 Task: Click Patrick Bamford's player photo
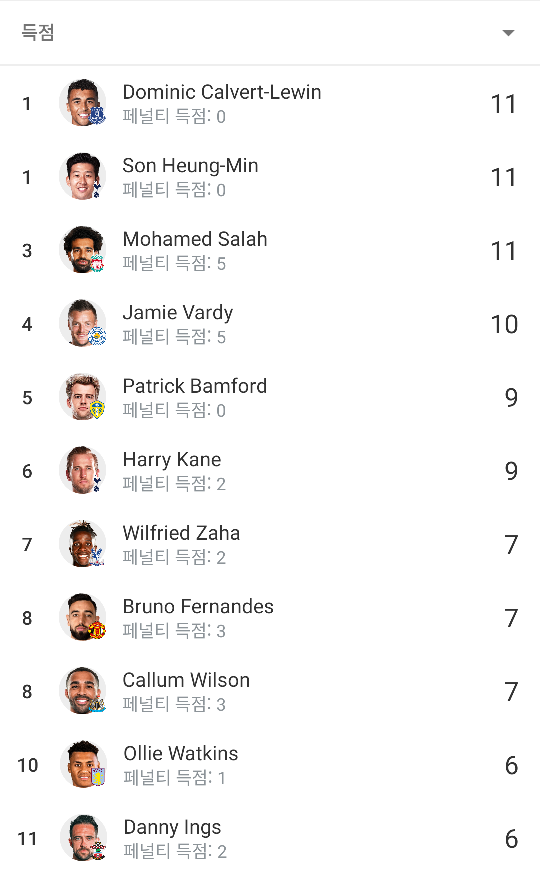(83, 396)
